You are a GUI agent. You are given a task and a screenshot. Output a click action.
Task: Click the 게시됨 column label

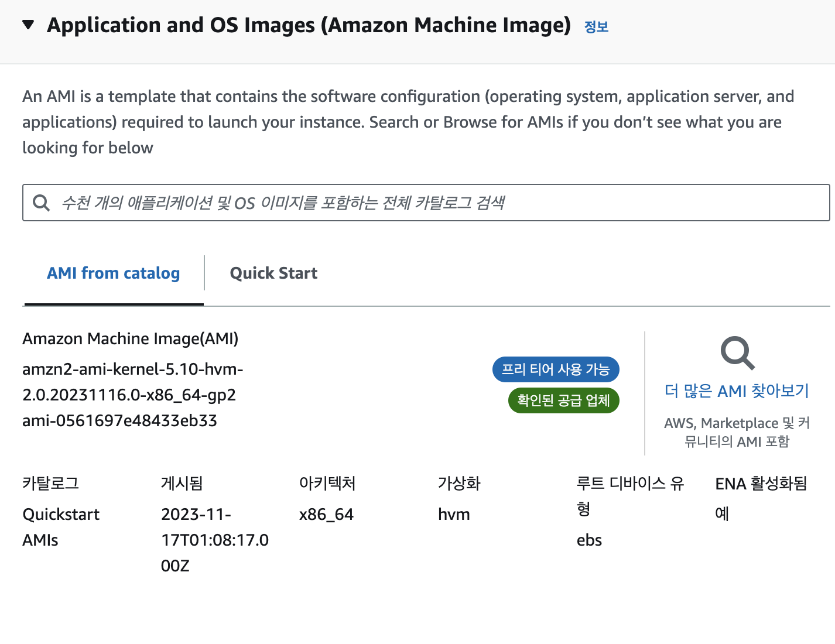point(182,484)
